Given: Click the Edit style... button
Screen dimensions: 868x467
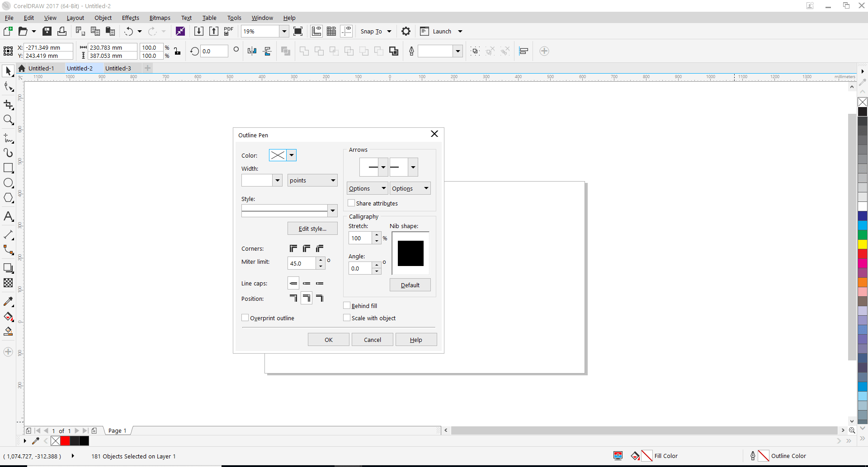Looking at the screenshot, I should point(312,229).
